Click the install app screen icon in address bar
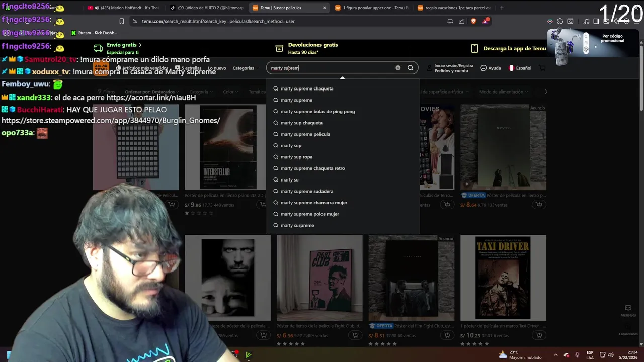Image resolution: width=644 pixels, height=362 pixels. (x=450, y=21)
